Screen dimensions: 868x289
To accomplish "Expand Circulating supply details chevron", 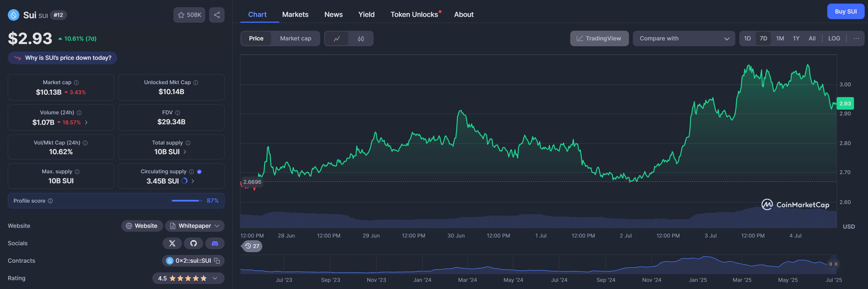I will [193, 181].
